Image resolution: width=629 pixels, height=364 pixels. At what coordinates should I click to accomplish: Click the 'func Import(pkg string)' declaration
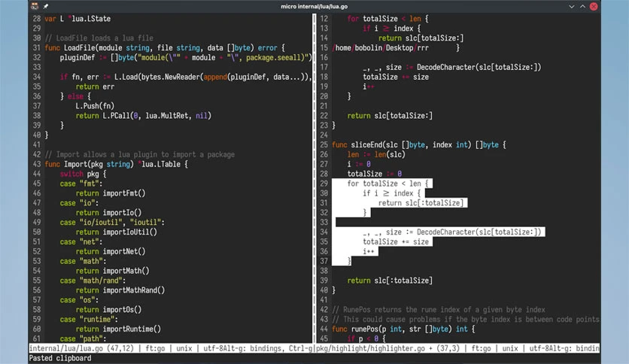[116, 165]
